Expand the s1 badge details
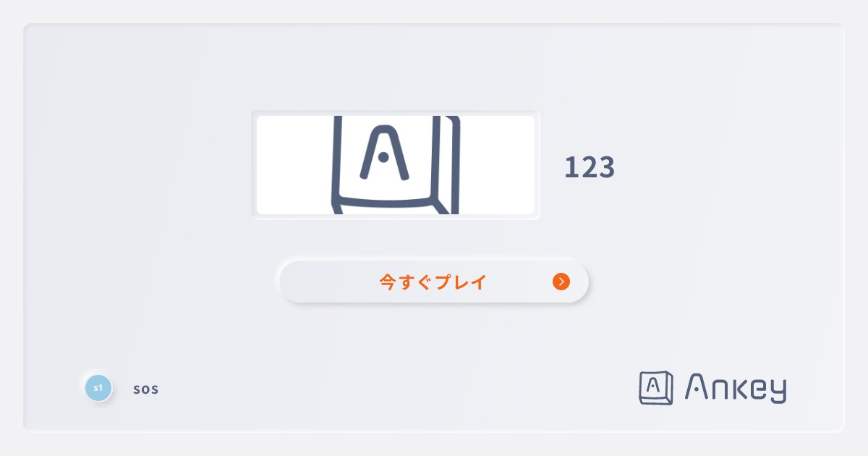This screenshot has height=456, width=868. pos(98,388)
